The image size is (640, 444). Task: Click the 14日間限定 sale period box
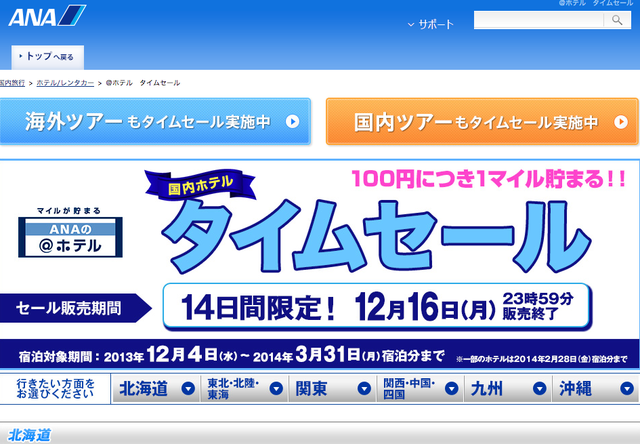pyautogui.click(x=377, y=307)
